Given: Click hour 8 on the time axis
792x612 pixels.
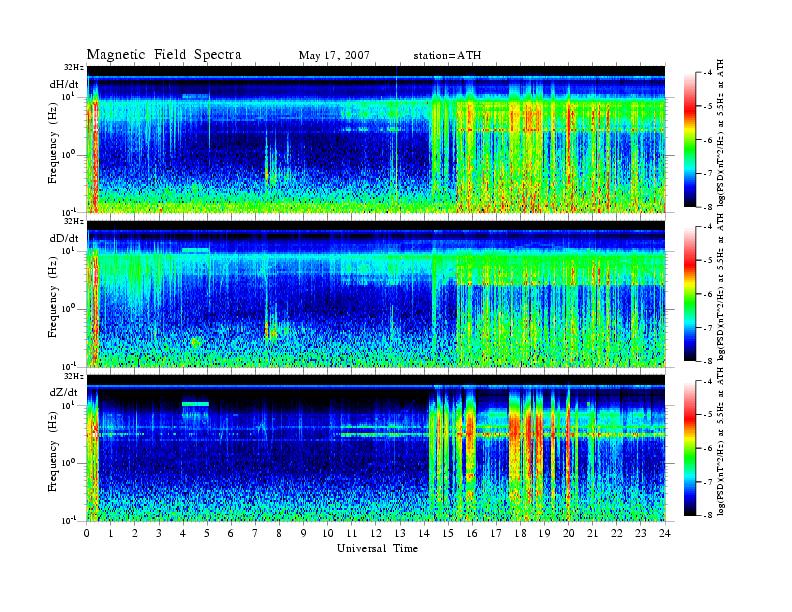Looking at the screenshot, I should coord(279,534).
